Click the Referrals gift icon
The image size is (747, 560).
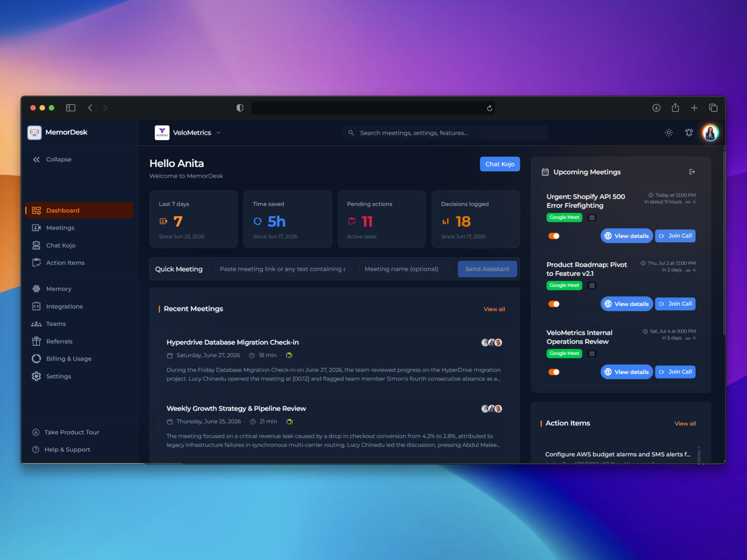tap(36, 341)
